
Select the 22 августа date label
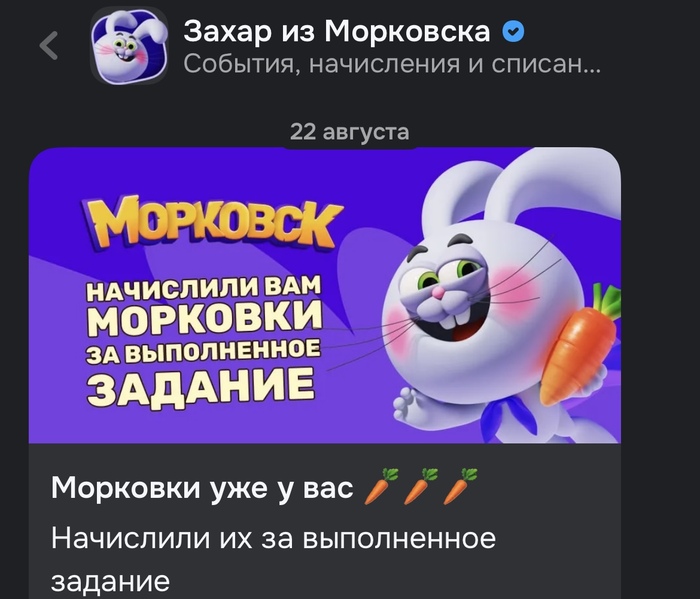(x=350, y=132)
